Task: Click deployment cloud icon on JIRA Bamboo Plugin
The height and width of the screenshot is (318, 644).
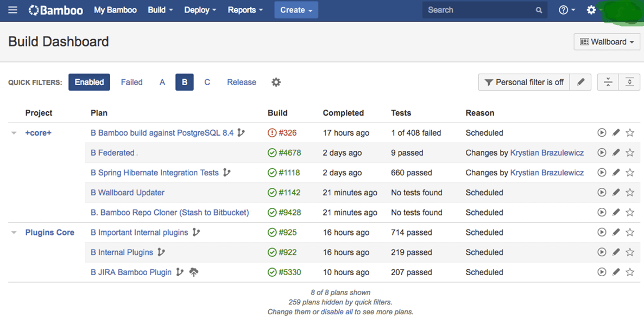Action: click(194, 272)
